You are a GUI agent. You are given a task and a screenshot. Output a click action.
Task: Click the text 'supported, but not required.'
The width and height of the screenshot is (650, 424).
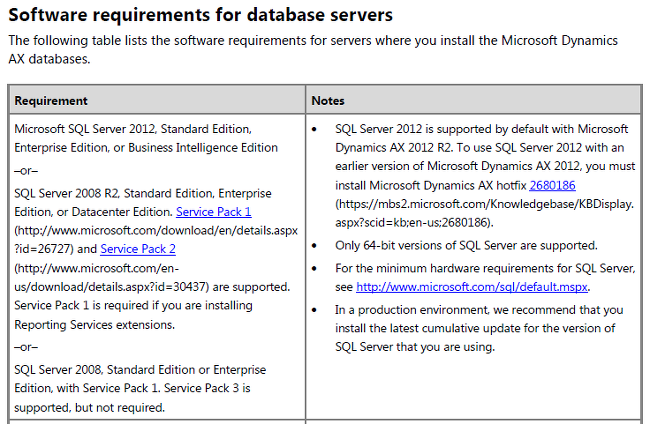tap(90, 407)
